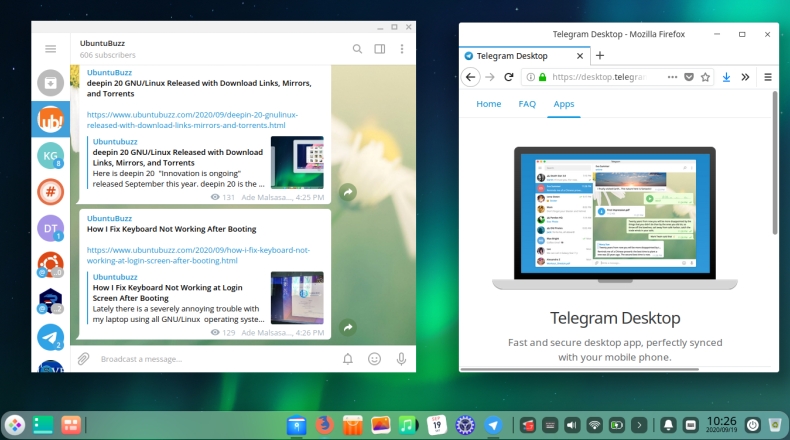Open the KG chat in sidebar
Screen dimensions: 790x440
click(x=50, y=156)
